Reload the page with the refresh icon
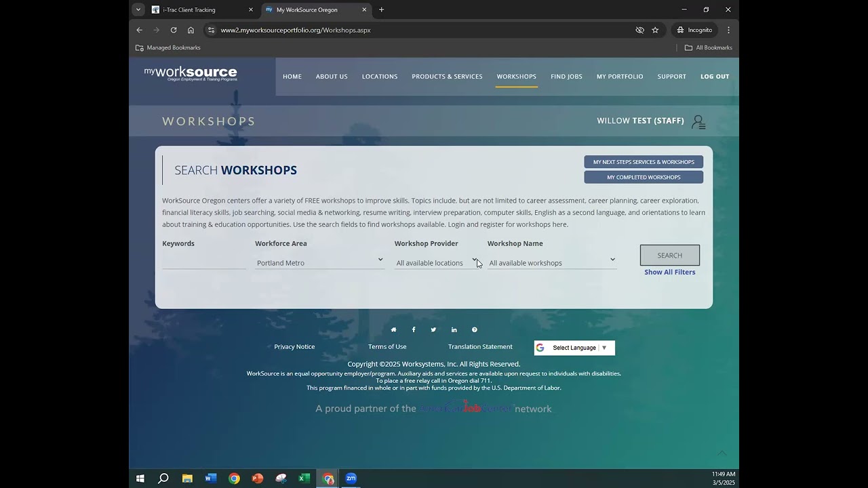This screenshot has width=868, height=488. coord(174,30)
